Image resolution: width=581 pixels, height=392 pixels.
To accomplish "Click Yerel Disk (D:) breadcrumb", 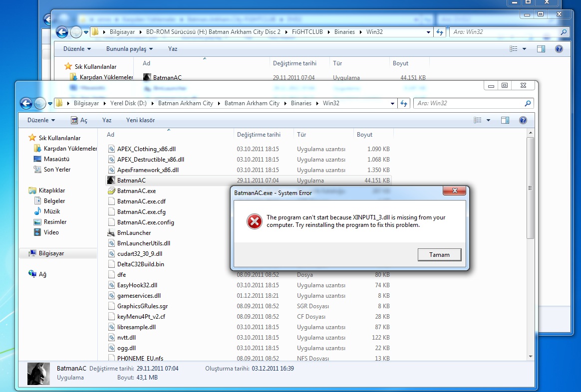I will pyautogui.click(x=128, y=103).
